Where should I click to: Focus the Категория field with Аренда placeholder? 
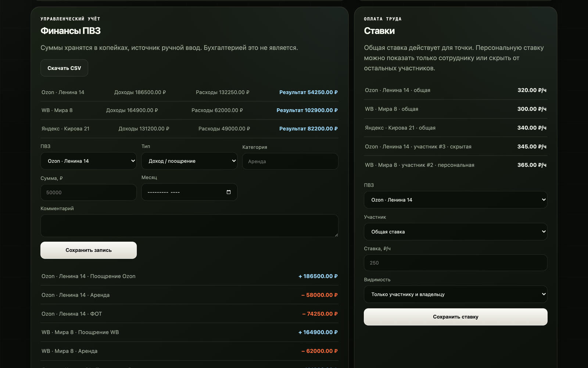click(x=290, y=161)
